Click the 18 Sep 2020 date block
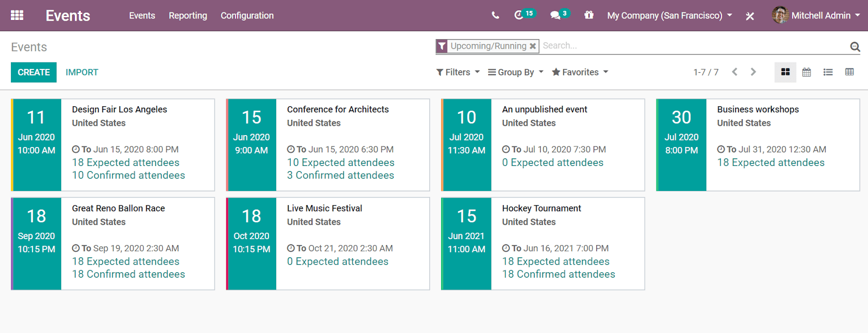868x333 pixels. pyautogui.click(x=36, y=244)
